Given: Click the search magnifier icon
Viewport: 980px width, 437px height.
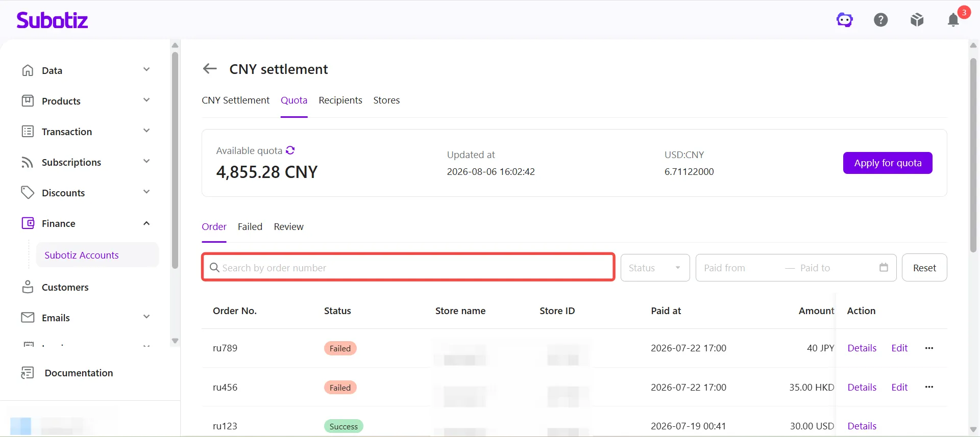Looking at the screenshot, I should pyautogui.click(x=214, y=267).
